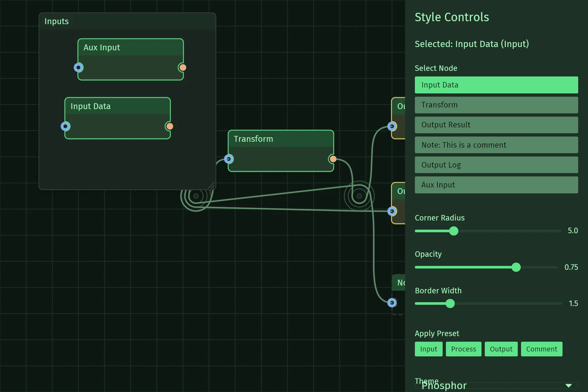Adjust the Opacity slider handle

[516, 267]
